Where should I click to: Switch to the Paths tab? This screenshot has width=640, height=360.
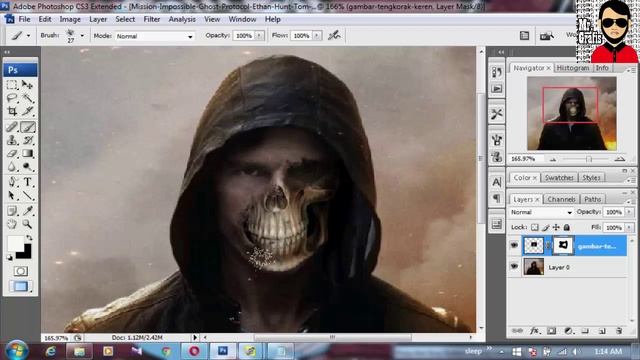pyautogui.click(x=592, y=199)
